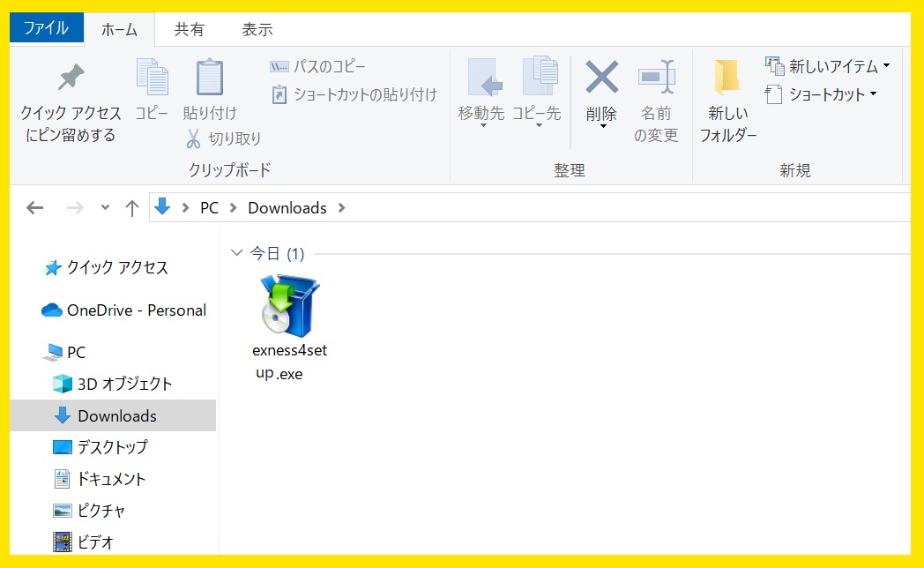Collapse the 今日 (1) group expander
Screen dimensions: 924x568
(x=235, y=253)
